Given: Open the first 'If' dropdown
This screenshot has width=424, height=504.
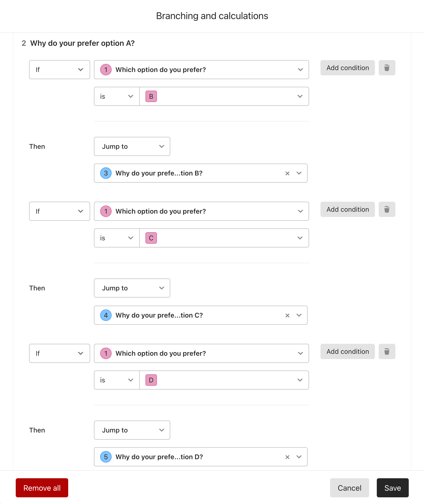Looking at the screenshot, I should 59,70.
